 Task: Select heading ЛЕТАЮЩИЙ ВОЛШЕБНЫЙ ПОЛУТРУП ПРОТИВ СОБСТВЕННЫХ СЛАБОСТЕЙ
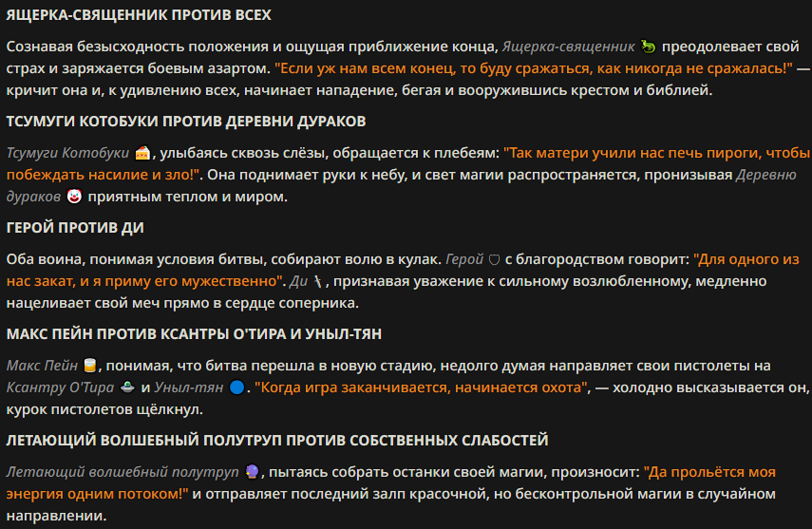[x=277, y=441]
